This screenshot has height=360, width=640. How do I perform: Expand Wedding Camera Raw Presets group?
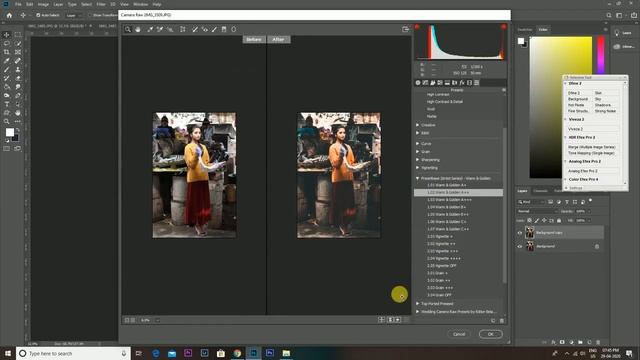point(418,312)
